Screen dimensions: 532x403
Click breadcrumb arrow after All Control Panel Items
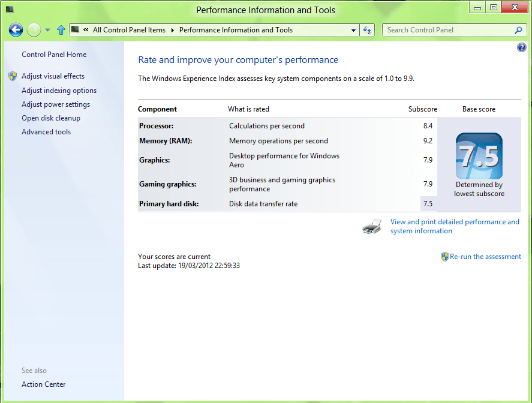172,30
